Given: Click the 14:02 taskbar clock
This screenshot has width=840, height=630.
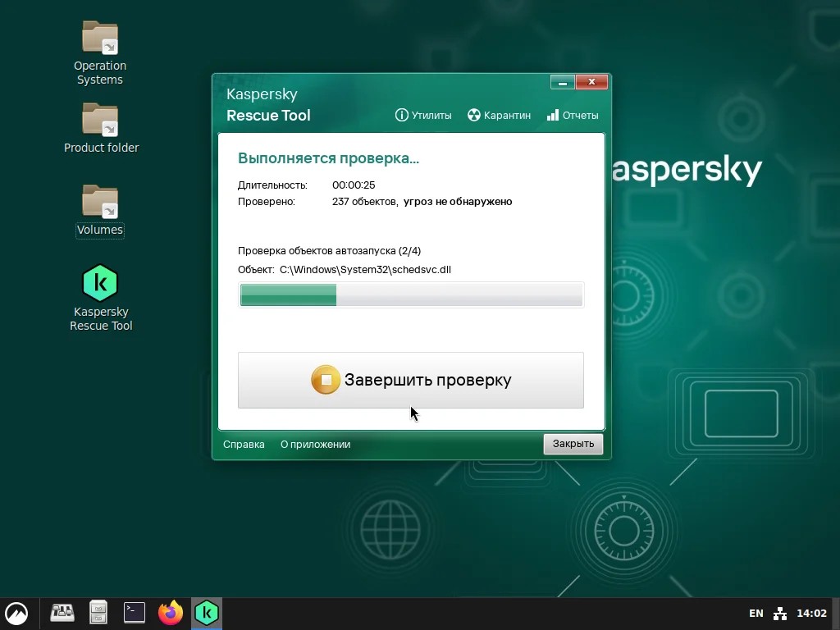Looking at the screenshot, I should click(811, 614).
